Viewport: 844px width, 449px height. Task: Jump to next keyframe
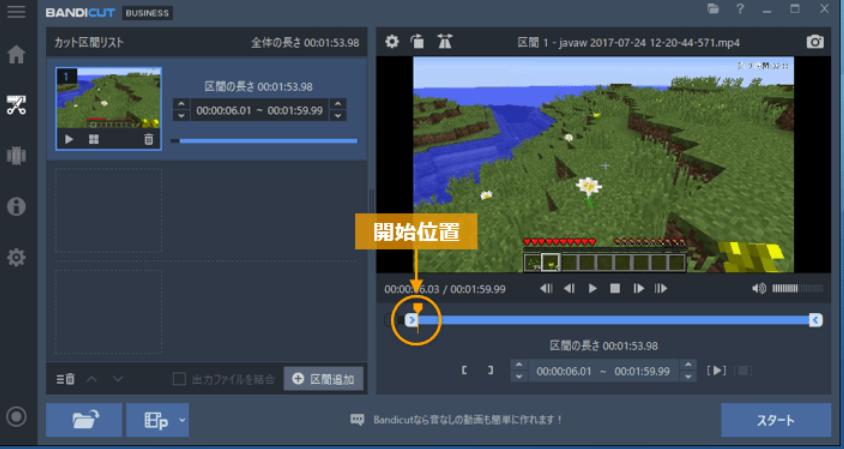coord(661,289)
